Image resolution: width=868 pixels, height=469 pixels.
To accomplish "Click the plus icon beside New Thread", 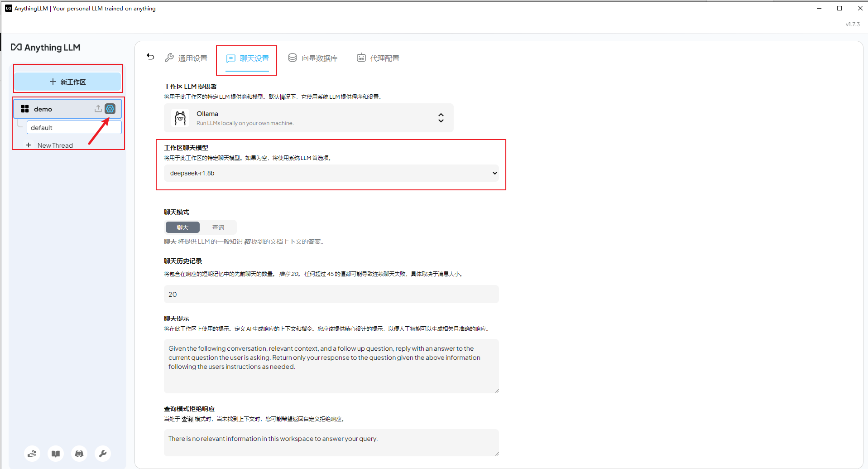I will pos(29,145).
